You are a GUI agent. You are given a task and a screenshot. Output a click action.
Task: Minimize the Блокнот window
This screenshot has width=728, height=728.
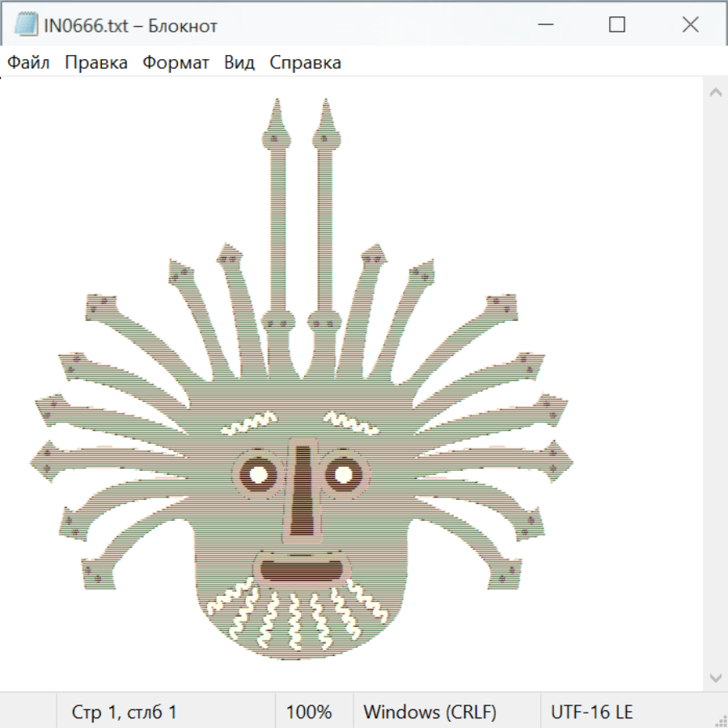pyautogui.click(x=545, y=25)
